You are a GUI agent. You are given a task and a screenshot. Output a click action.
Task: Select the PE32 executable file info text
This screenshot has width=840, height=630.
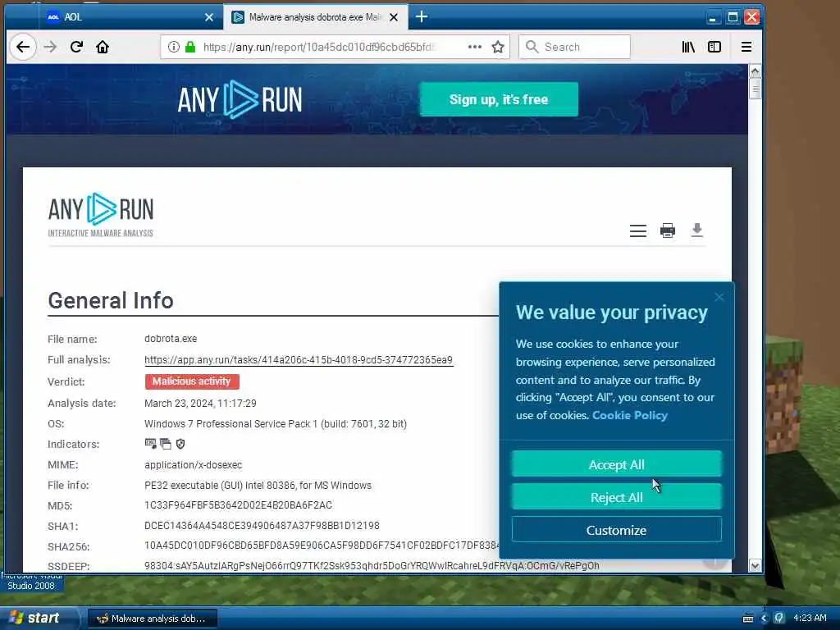point(258,486)
